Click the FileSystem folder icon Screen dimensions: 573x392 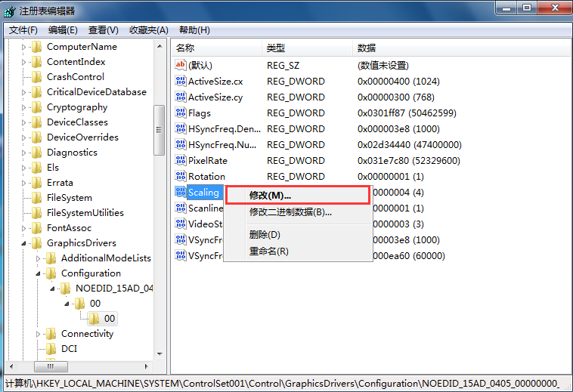[x=36, y=198]
